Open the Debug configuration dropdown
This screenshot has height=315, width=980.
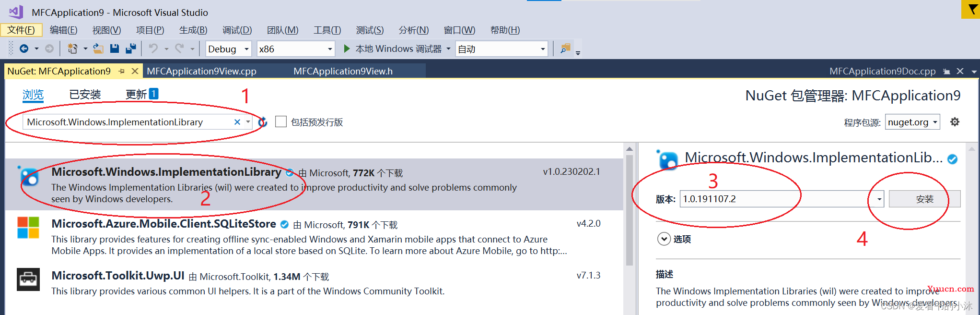pyautogui.click(x=229, y=49)
